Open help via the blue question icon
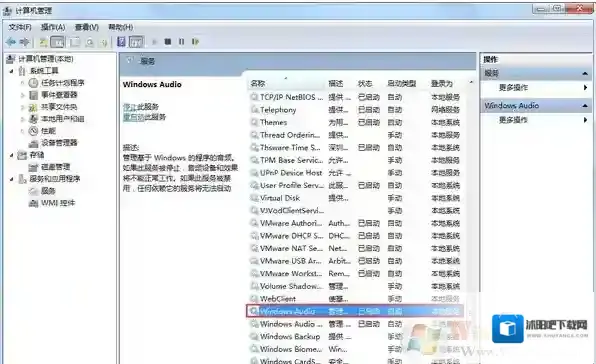 tap(121, 41)
